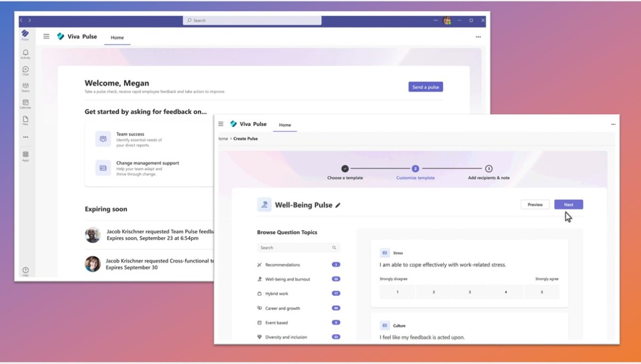Open Teams in the left sidebar
641x364 pixels.
coord(25,87)
